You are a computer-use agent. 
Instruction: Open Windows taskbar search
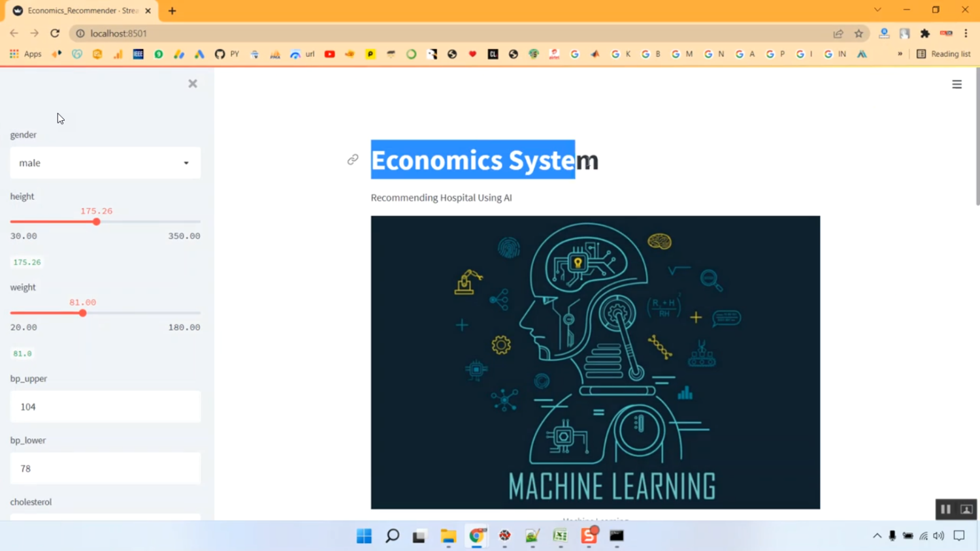tap(392, 536)
